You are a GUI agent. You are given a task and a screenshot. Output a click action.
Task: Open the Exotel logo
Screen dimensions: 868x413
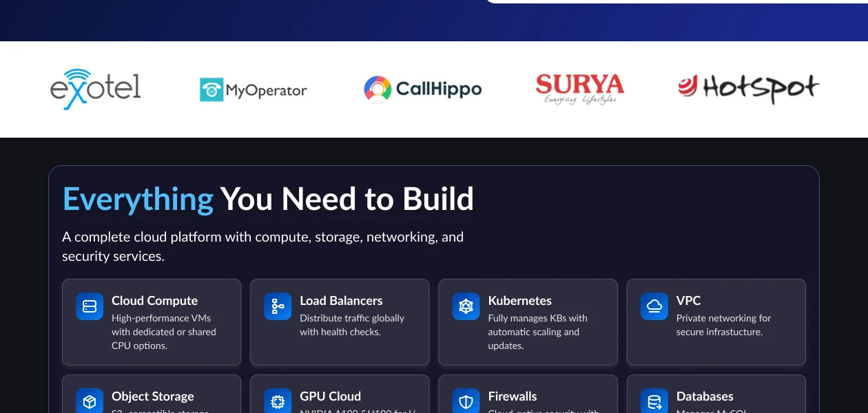(96, 89)
